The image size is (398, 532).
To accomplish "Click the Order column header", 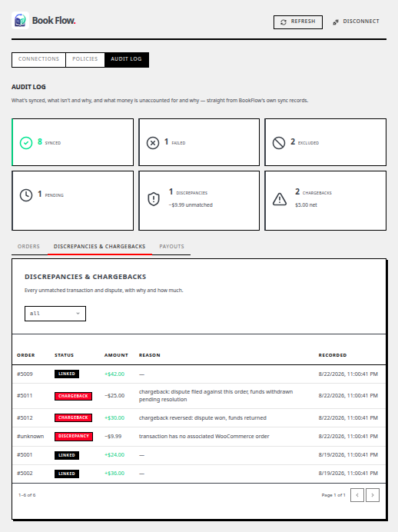I will pos(26,355).
